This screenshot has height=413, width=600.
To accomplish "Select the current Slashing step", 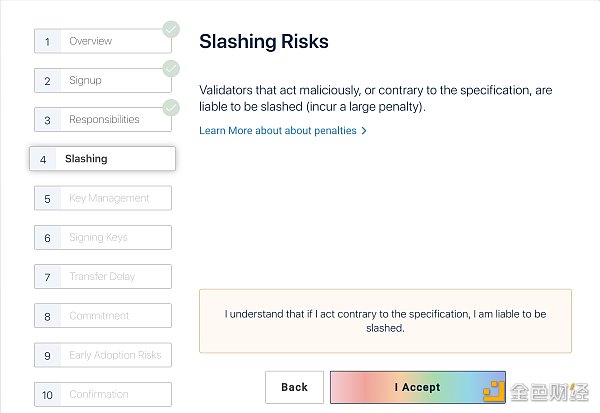I will point(103,159).
